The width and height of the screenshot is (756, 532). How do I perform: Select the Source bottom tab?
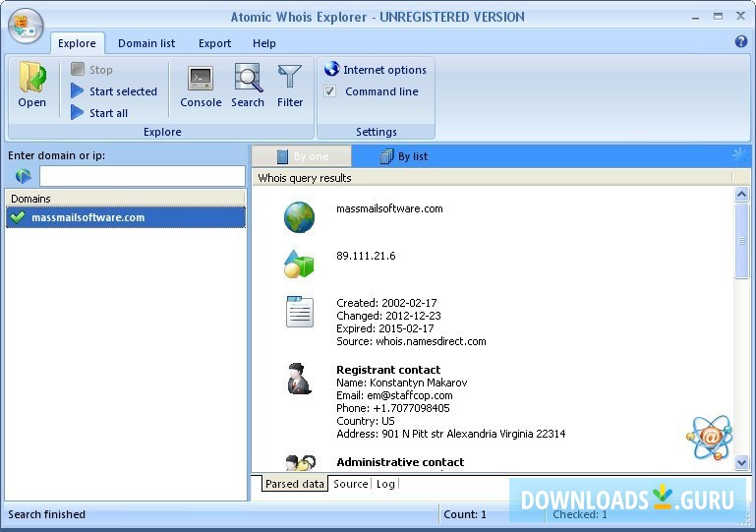pyautogui.click(x=351, y=484)
